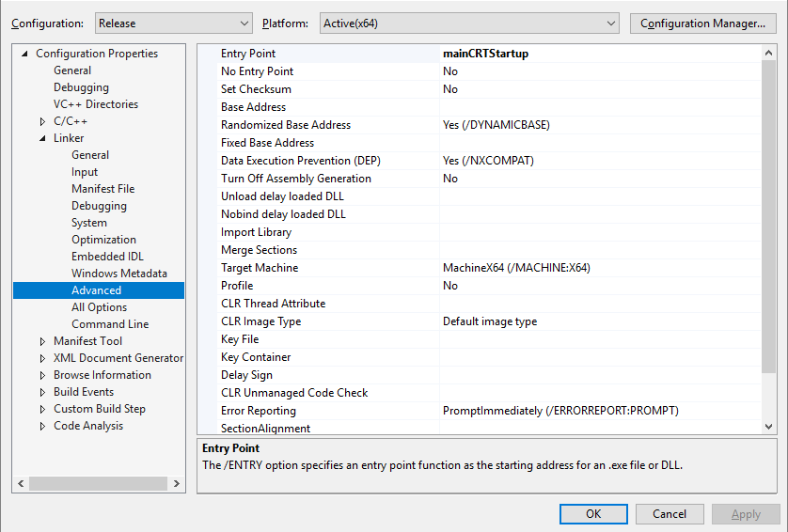Click the Configuration Manager button
Image resolution: width=788 pixels, height=532 pixels.
[x=701, y=23]
